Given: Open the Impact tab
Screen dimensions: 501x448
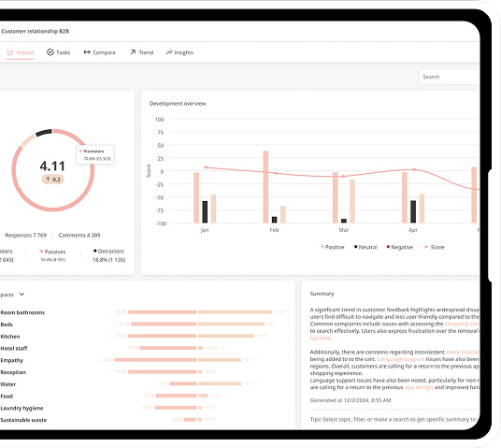Looking at the screenshot, I should click(x=21, y=52).
